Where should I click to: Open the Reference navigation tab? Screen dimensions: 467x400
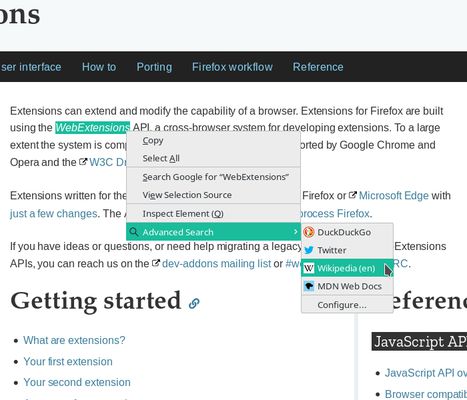[x=318, y=67]
